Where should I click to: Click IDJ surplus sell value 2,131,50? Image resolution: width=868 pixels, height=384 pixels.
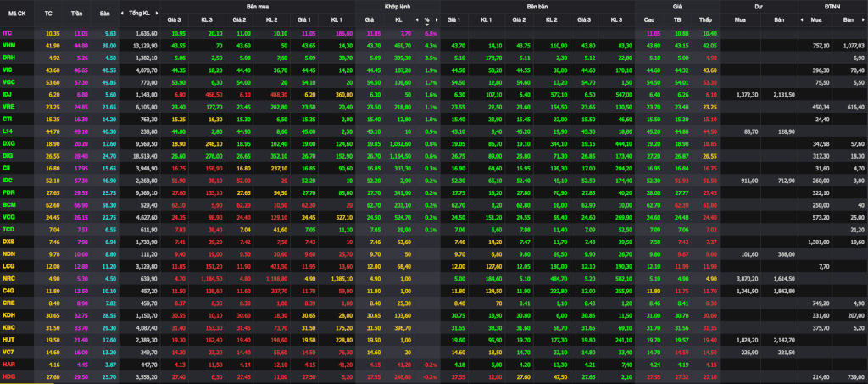coord(782,94)
